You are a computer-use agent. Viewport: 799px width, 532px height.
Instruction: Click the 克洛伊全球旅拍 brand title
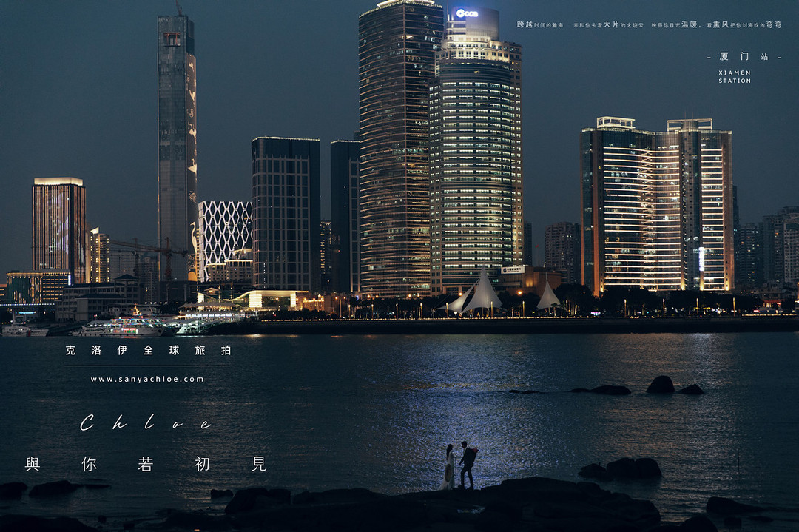pyautogui.click(x=147, y=351)
